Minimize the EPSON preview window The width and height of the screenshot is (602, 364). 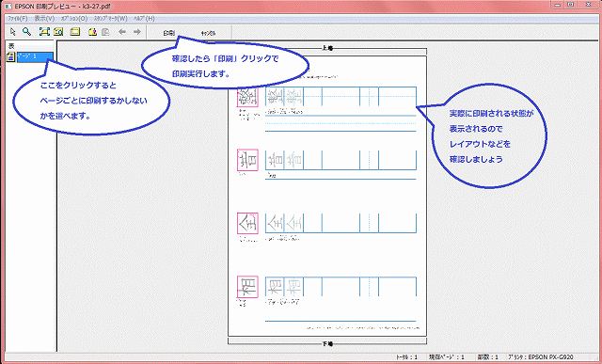(x=559, y=4)
